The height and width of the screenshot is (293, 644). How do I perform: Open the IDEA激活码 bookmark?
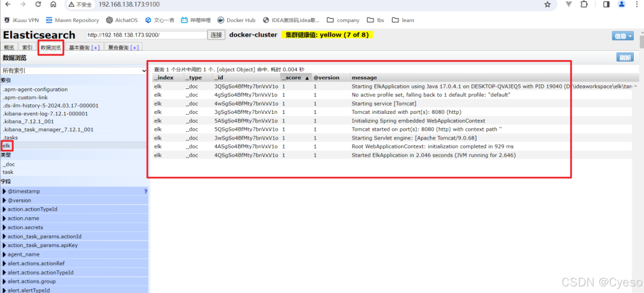click(x=291, y=20)
